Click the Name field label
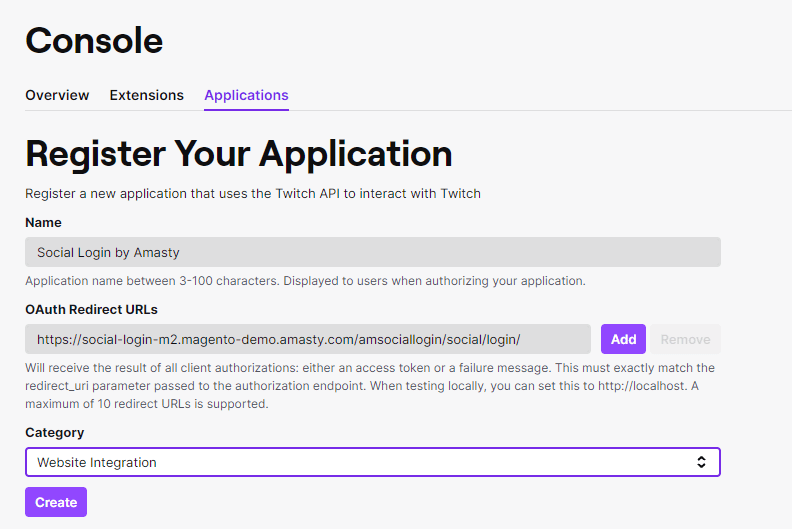Screen dimensions: 792x529 point(43,222)
